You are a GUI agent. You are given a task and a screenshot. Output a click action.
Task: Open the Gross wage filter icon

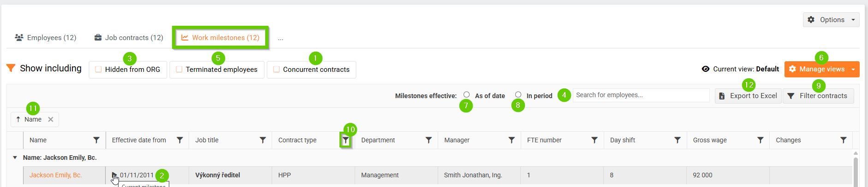(x=761, y=140)
